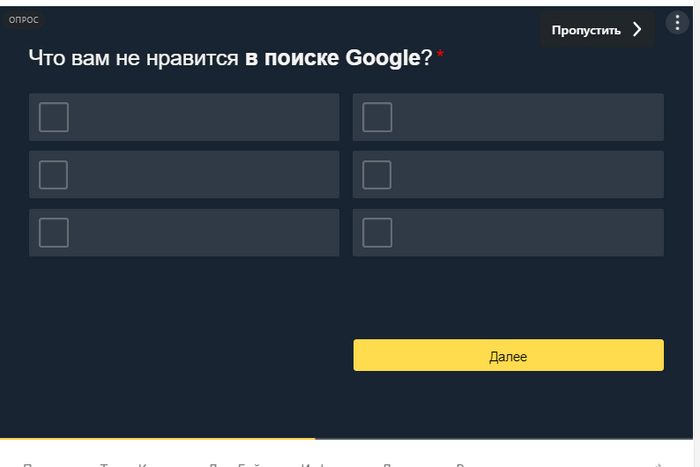Tick the top-left answer checkbox
Image resolution: width=700 pixels, height=467 pixels.
tap(54, 117)
